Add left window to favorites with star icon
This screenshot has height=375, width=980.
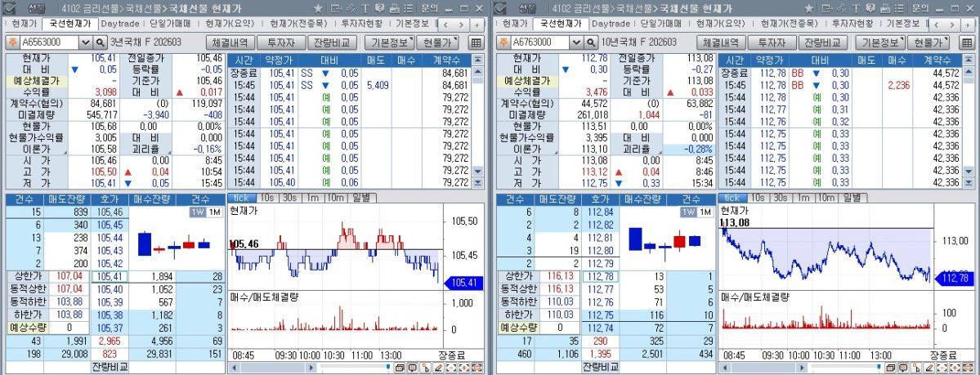pyautogui.click(x=318, y=9)
